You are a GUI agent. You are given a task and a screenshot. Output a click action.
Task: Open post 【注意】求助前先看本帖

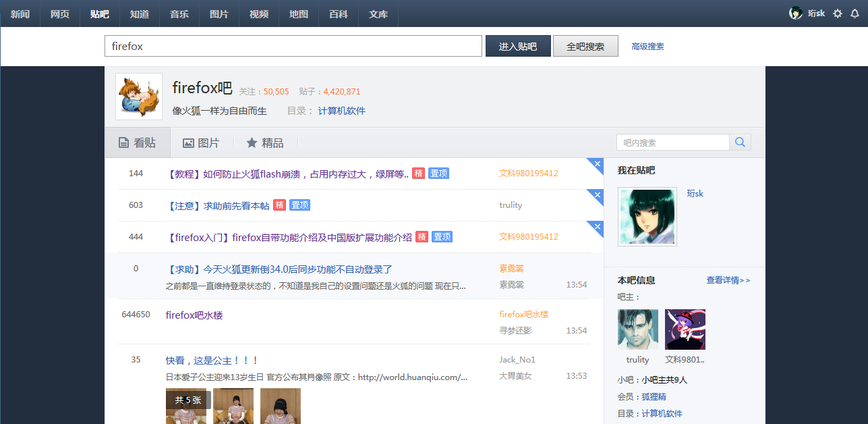click(x=218, y=205)
